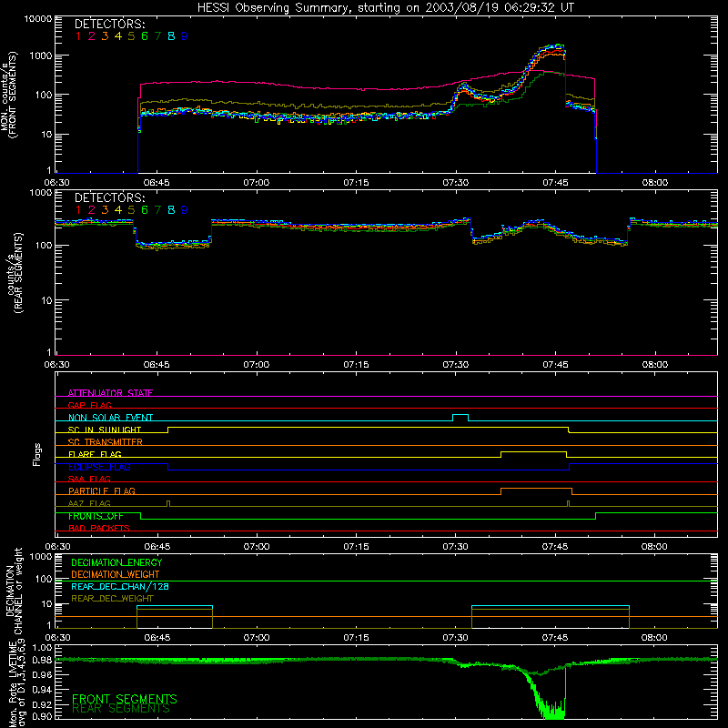Select DETECTORS: label in the front segments plot
The height and width of the screenshot is (728, 728).
click(109, 24)
